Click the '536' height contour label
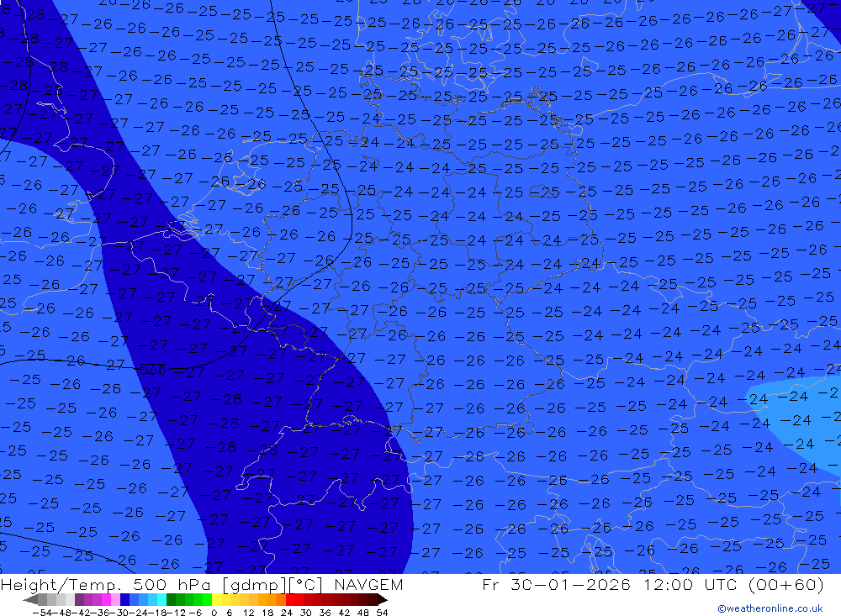Viewport: 841px width, 616px height. (x=152, y=369)
